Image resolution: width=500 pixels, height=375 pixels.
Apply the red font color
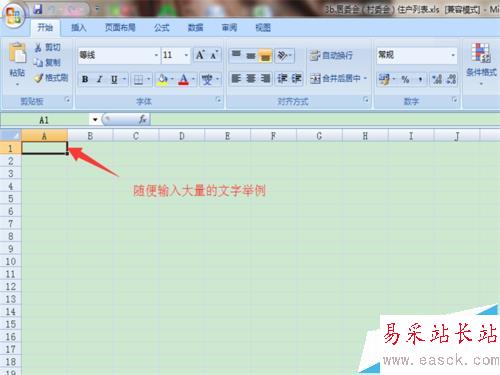click(184, 79)
